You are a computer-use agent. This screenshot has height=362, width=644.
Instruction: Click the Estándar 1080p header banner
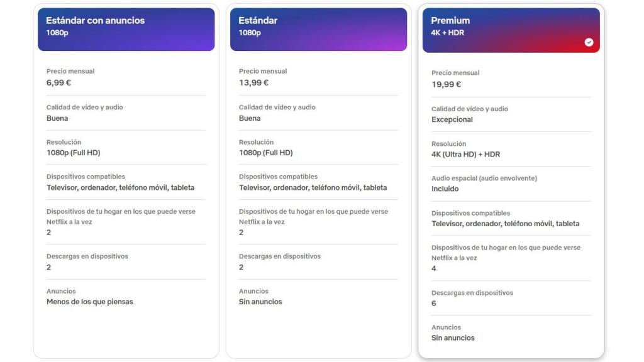pyautogui.click(x=318, y=28)
